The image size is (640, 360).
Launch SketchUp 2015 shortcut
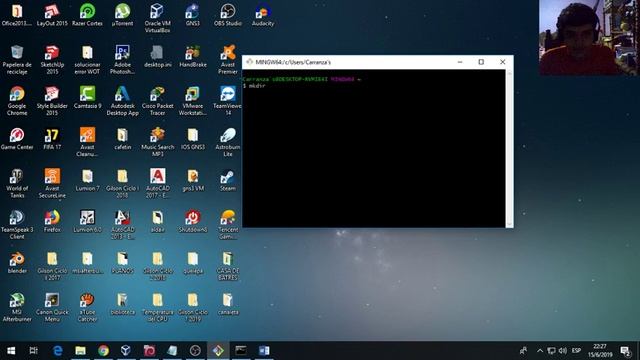tap(52, 60)
